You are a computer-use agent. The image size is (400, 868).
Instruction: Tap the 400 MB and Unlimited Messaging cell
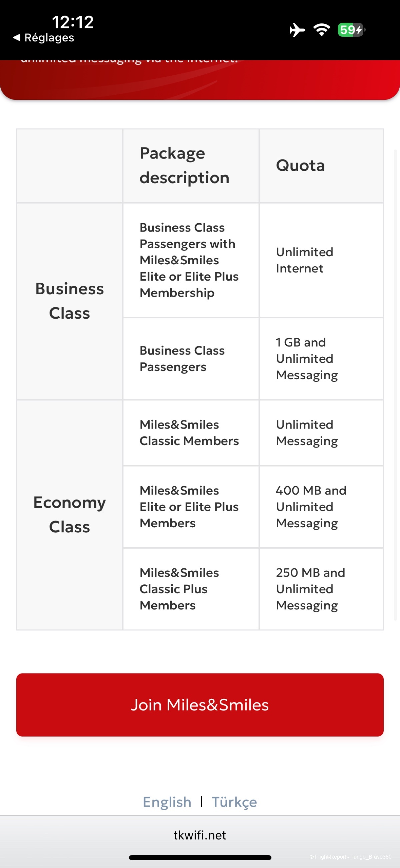coord(321,507)
